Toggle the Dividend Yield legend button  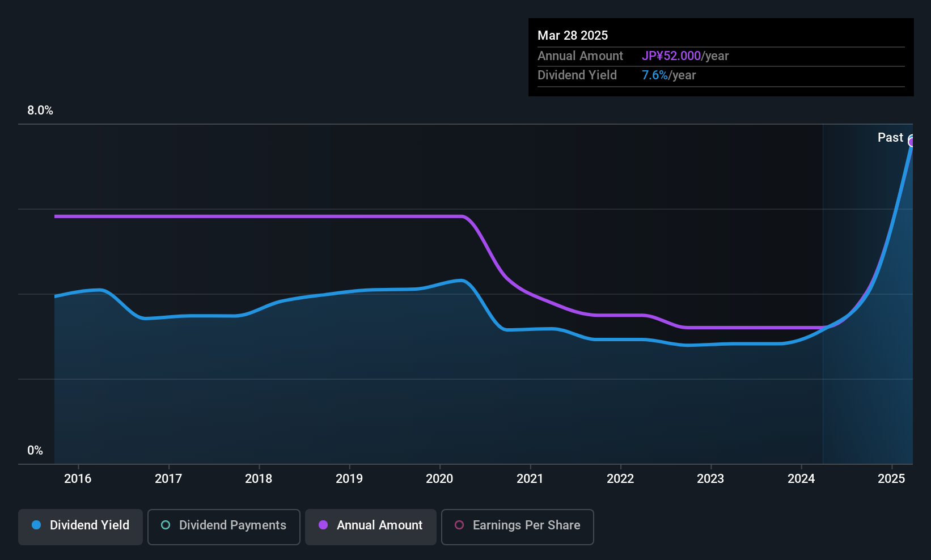(81, 527)
